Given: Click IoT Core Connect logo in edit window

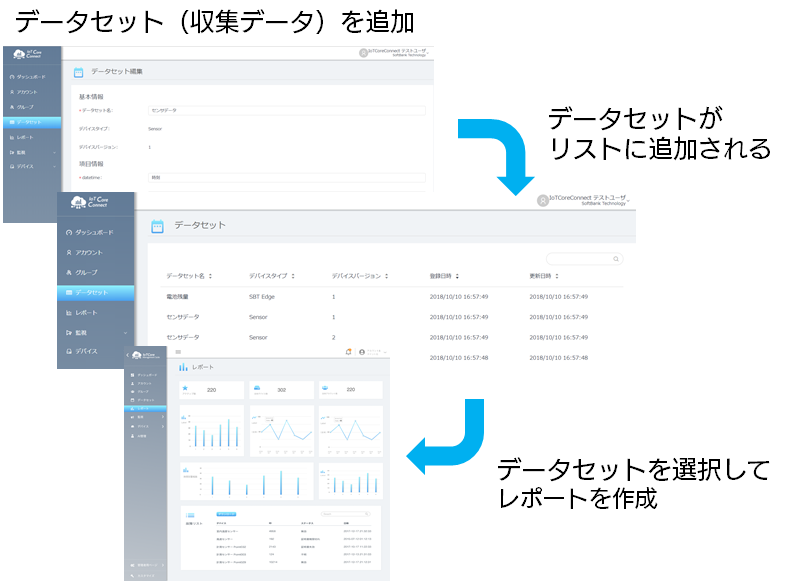Looking at the screenshot, I should tap(28, 54).
